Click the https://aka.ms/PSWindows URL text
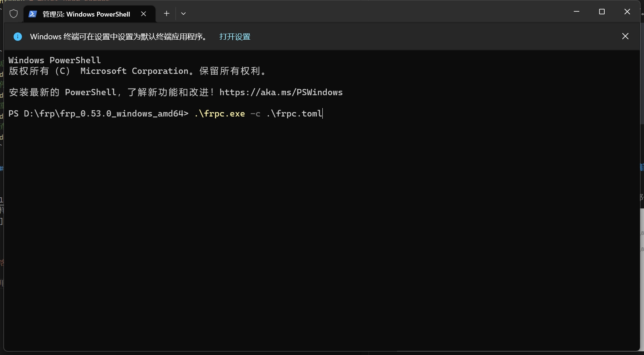Image resolution: width=644 pixels, height=355 pixels. 281,92
